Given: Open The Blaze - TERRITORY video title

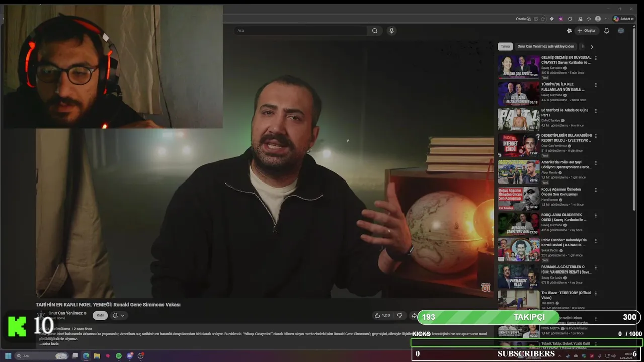Looking at the screenshot, I should coord(566,295).
